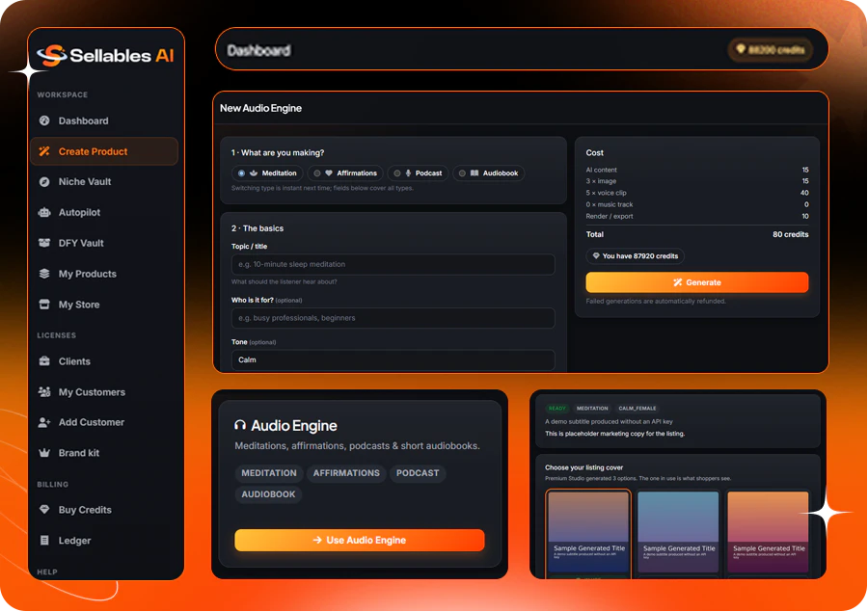The height and width of the screenshot is (612, 868).
Task: Click the heart icon in Affirmations option
Action: tap(329, 173)
